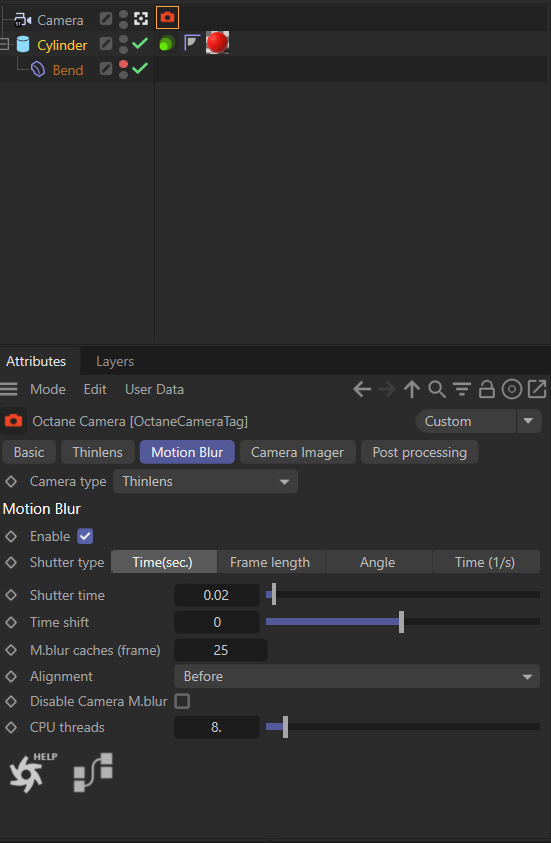
Task: Lock the Attributes panel element
Action: [486, 389]
